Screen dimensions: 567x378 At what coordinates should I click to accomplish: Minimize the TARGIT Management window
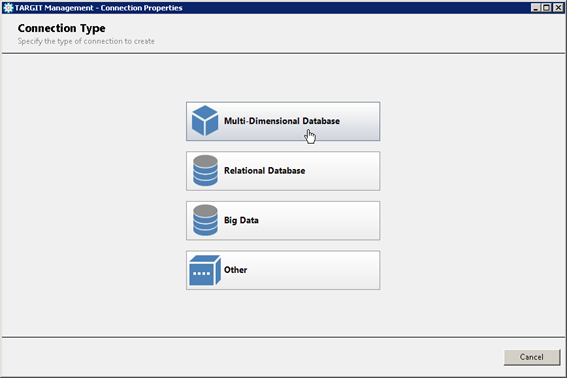[x=536, y=8]
